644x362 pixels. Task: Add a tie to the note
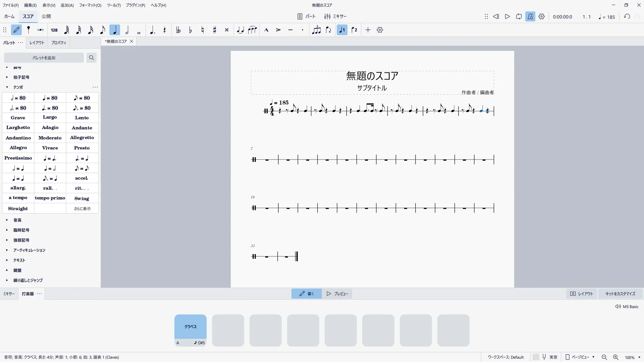pos(240,30)
